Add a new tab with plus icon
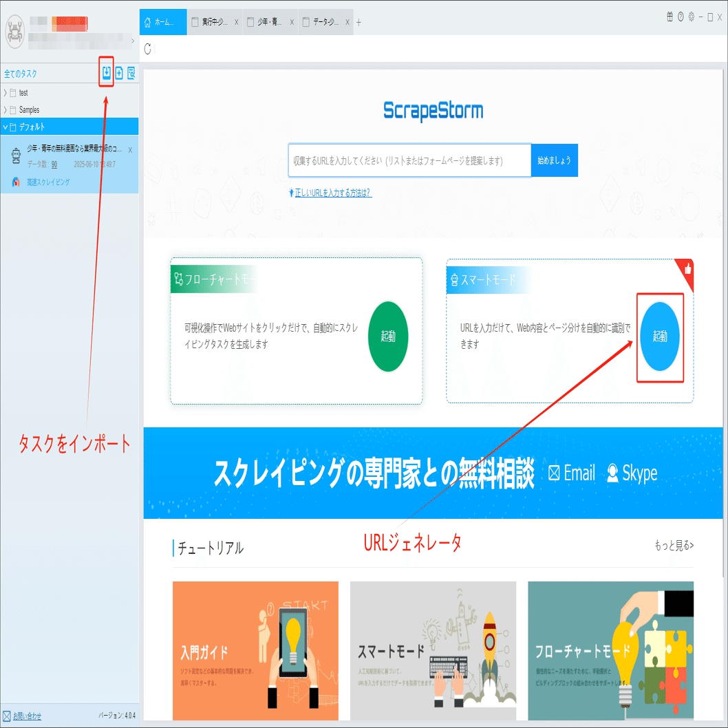This screenshot has height=728, width=728. [358, 22]
